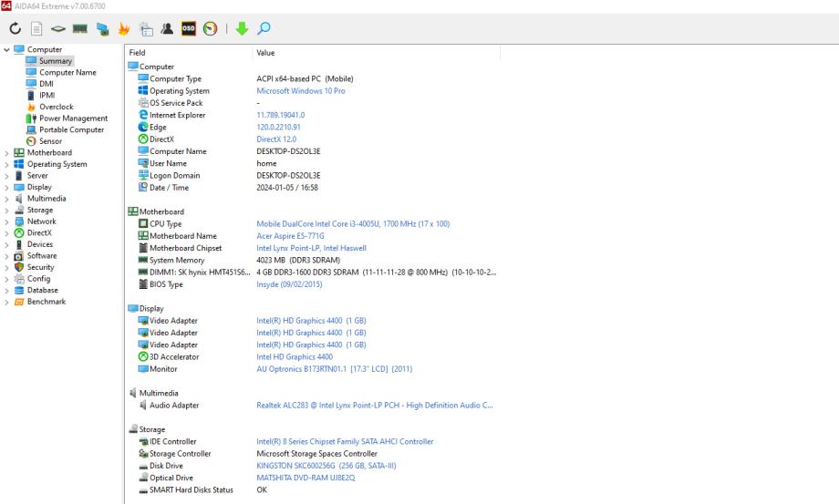Screen dimensions: 839x504
Task: Expand the Network tree node
Action: click(6, 221)
